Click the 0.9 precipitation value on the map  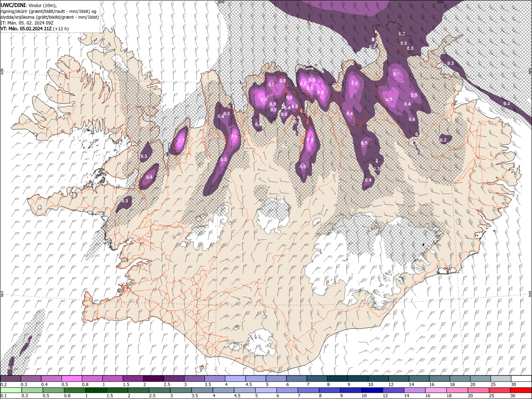pyautogui.click(x=310, y=140)
